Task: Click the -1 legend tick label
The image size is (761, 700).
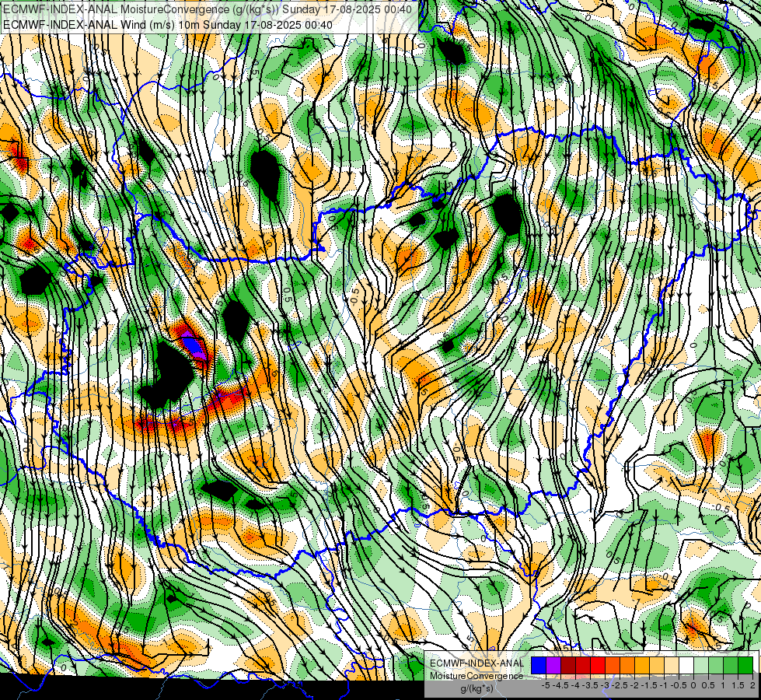Action: point(664,685)
